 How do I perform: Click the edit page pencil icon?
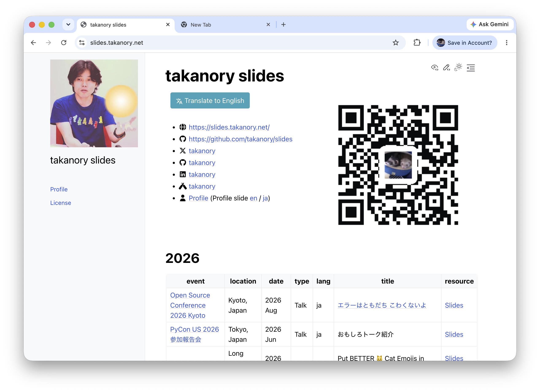click(x=446, y=68)
